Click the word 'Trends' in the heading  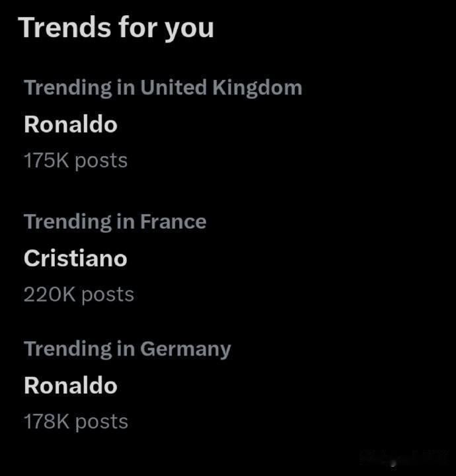pos(65,27)
